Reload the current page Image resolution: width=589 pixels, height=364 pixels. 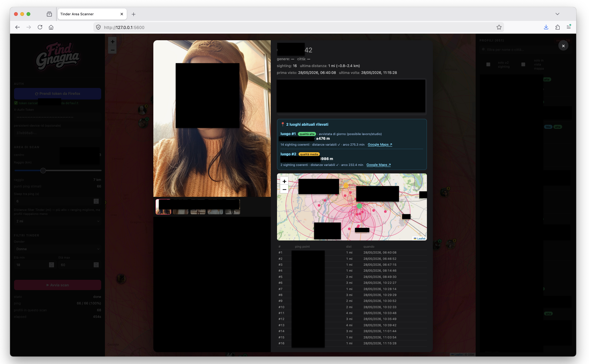click(40, 27)
